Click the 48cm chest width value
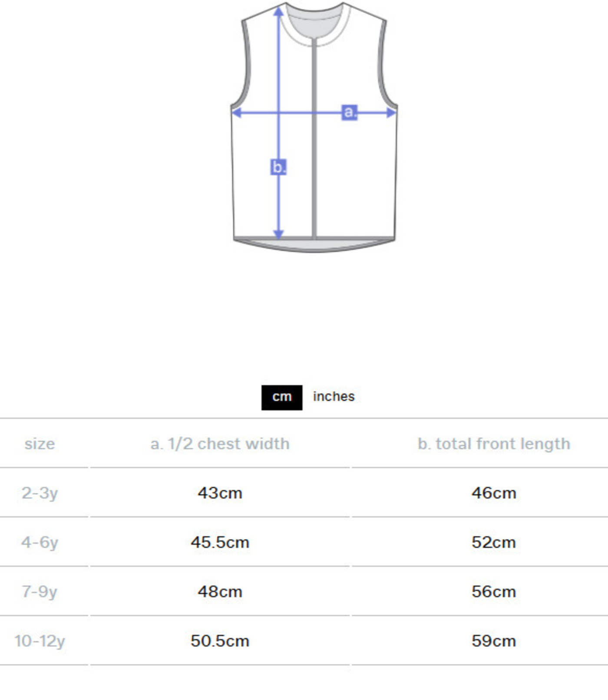The image size is (608, 700). 220,592
